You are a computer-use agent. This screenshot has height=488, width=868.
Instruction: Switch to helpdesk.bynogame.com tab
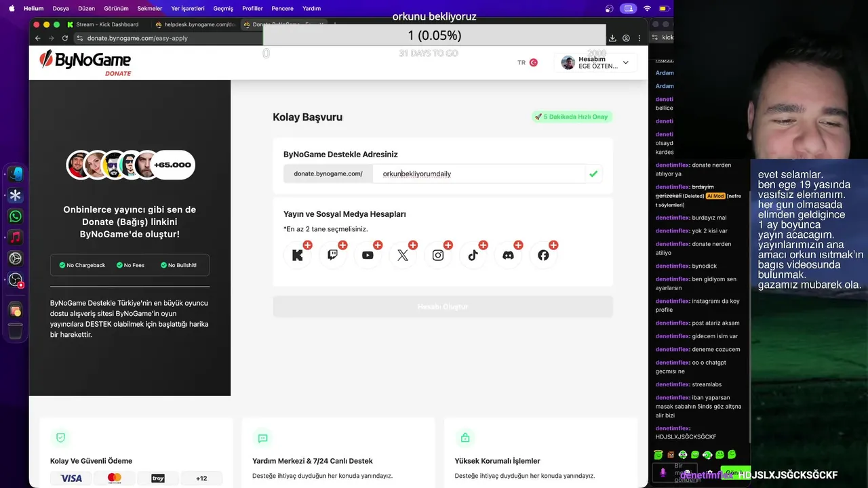[195, 24]
